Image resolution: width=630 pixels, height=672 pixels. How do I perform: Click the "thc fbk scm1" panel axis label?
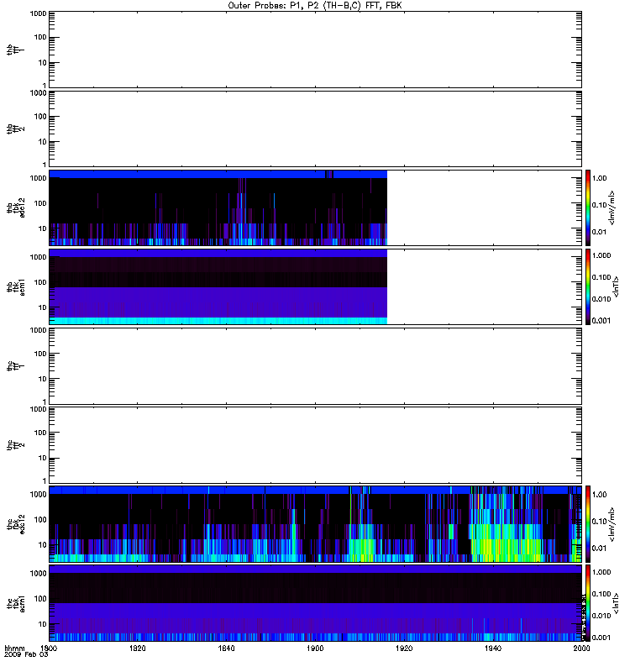click(x=15, y=603)
